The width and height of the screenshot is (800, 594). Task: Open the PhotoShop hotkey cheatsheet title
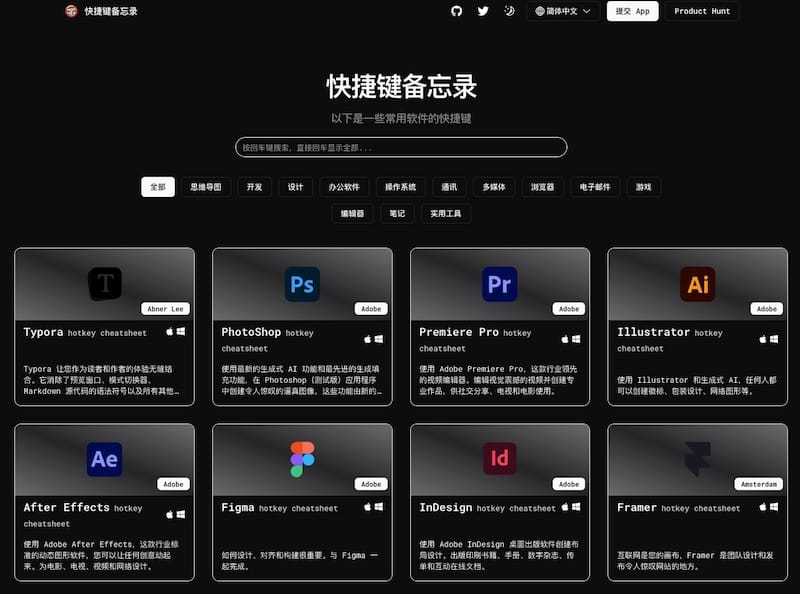(267, 339)
